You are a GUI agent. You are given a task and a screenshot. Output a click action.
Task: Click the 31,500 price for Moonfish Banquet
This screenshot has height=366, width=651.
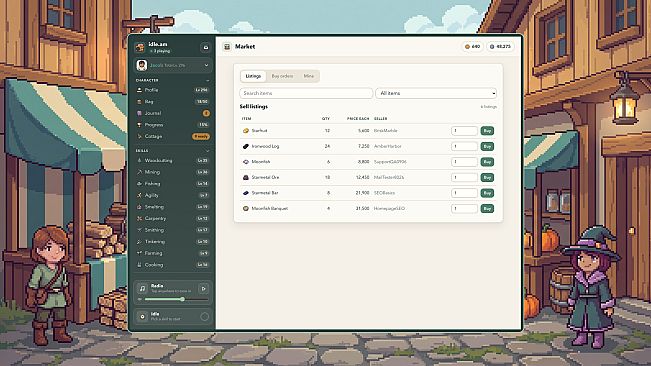[362, 208]
